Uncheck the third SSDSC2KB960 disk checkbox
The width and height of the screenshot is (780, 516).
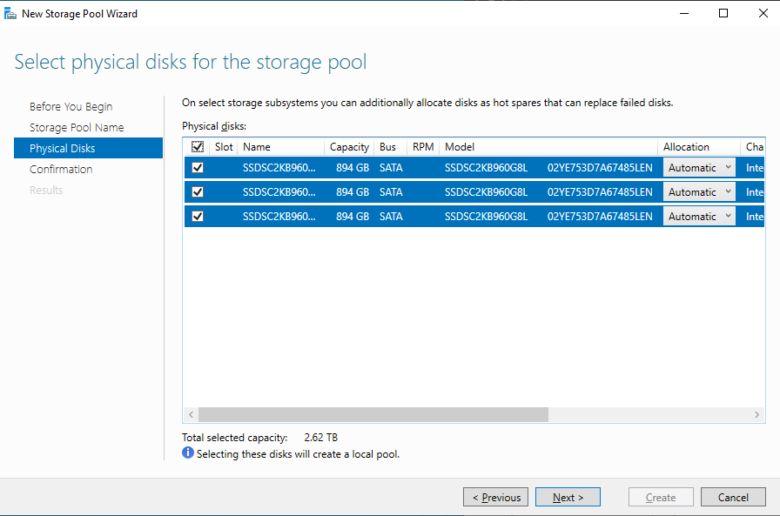(197, 216)
